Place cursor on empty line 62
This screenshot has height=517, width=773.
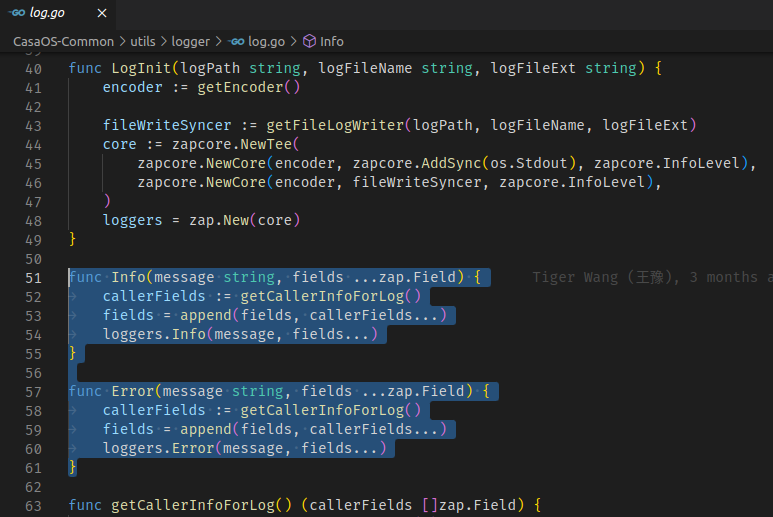click(394, 487)
